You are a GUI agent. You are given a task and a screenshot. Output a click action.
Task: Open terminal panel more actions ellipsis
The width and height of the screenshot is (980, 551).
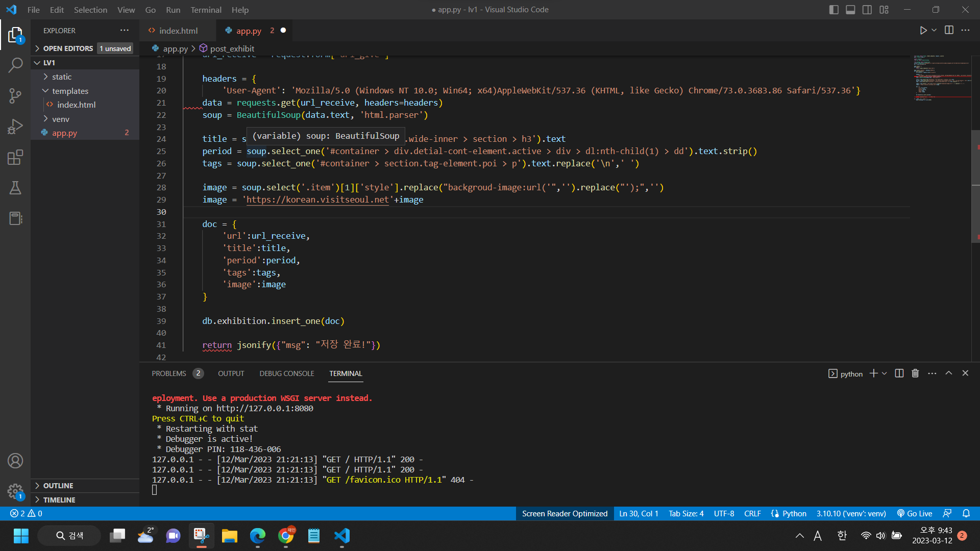pos(932,373)
